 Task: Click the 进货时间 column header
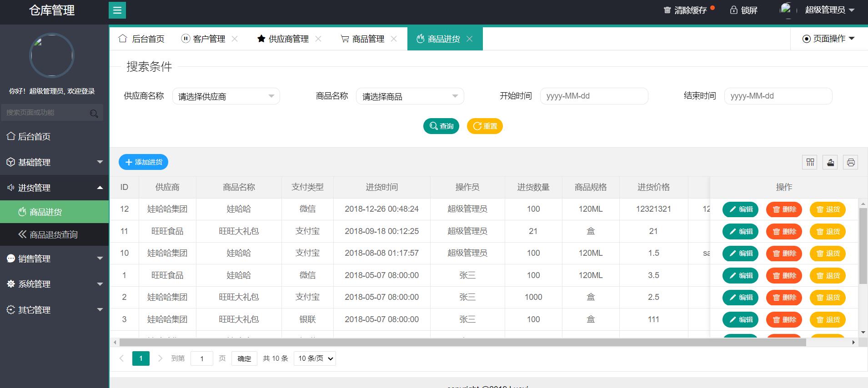[x=382, y=187]
